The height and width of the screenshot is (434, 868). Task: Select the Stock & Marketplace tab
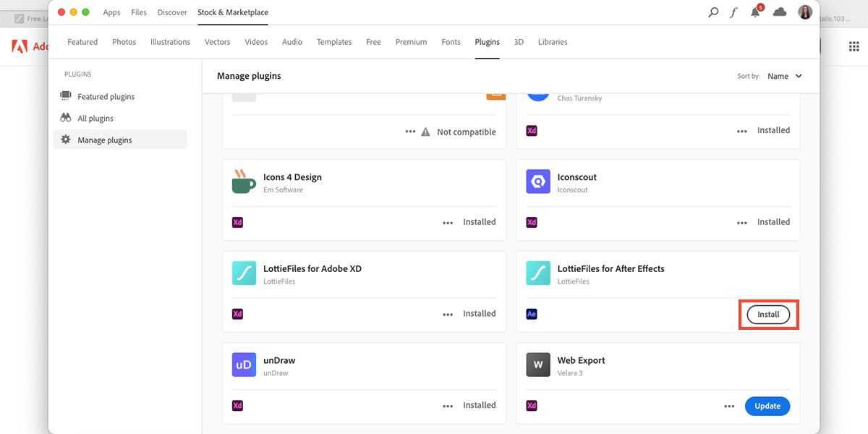[233, 12]
